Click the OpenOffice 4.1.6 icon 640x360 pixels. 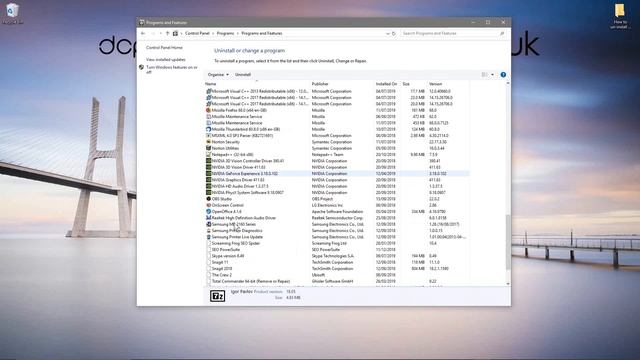[x=209, y=211]
